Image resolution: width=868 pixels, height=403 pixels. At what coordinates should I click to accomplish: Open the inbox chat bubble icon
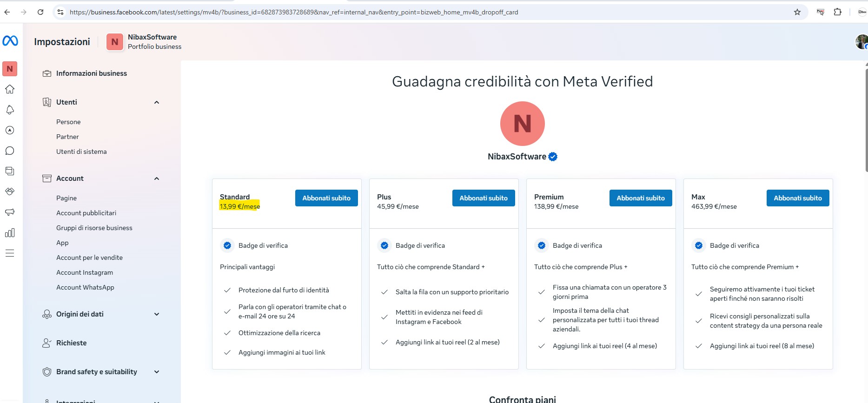(x=10, y=151)
